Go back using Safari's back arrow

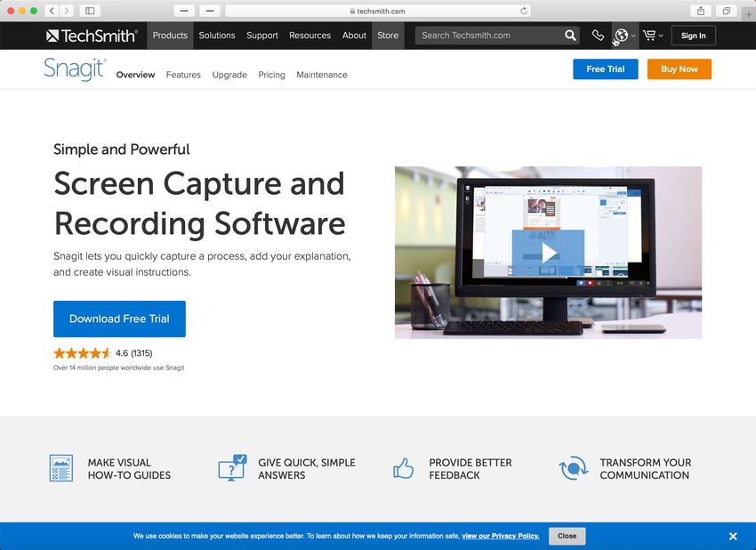(x=52, y=11)
